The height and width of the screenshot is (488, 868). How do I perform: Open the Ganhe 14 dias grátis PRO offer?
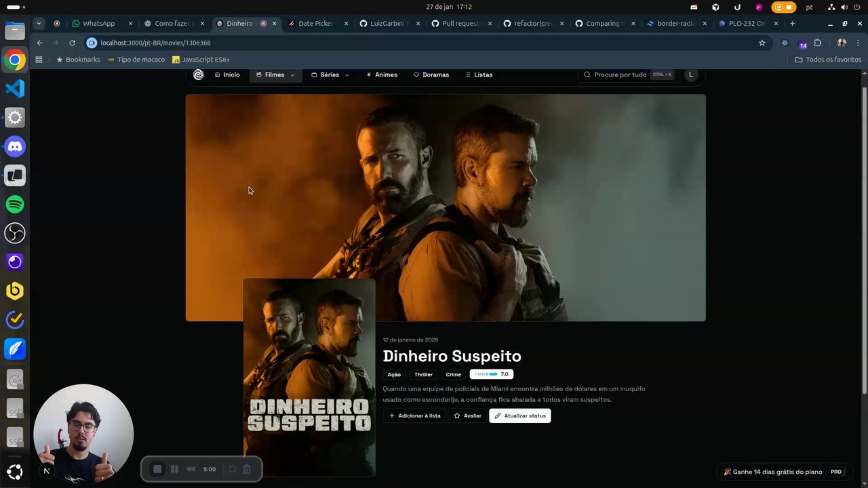(x=783, y=472)
